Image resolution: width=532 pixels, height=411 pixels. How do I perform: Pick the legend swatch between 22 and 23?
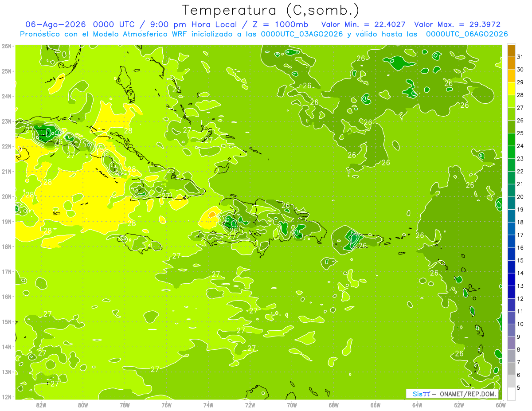click(x=511, y=165)
